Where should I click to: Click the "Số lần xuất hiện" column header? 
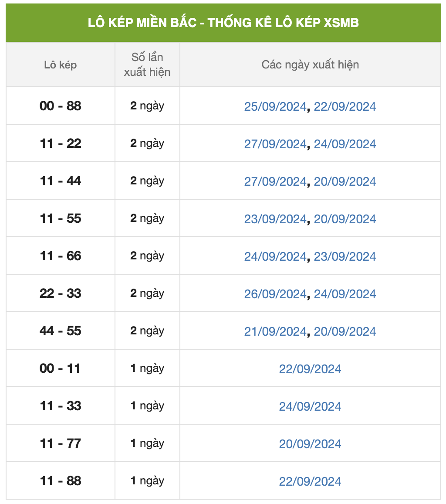pos(147,65)
